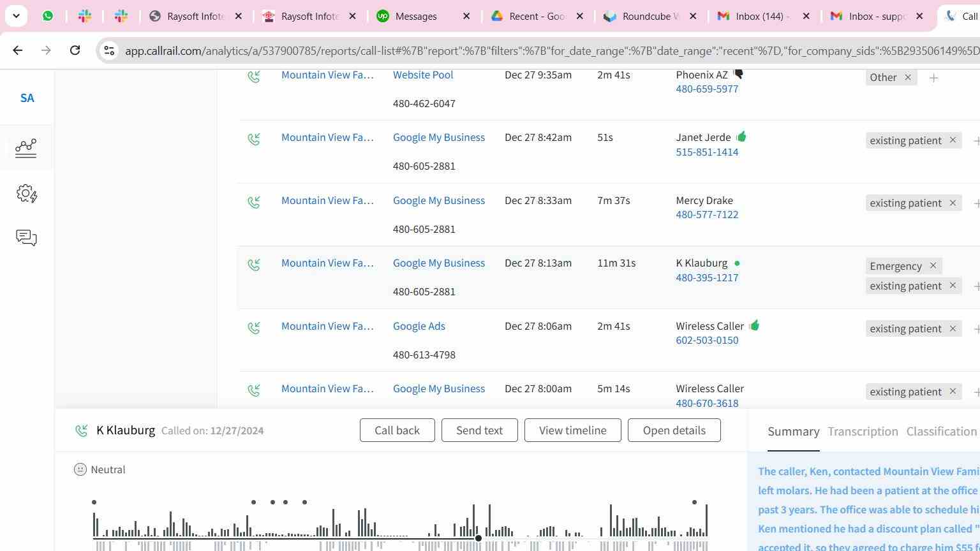Viewport: 980px width, 551px height.
Task: Click first timeline marker dot above waveform
Action: tap(94, 502)
